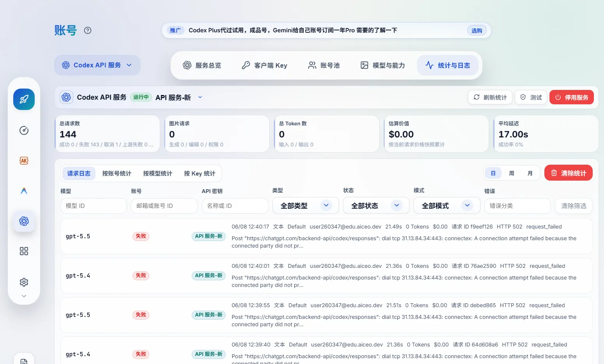Click API 服务-新 tag in 12:40:17 row

(x=208, y=236)
